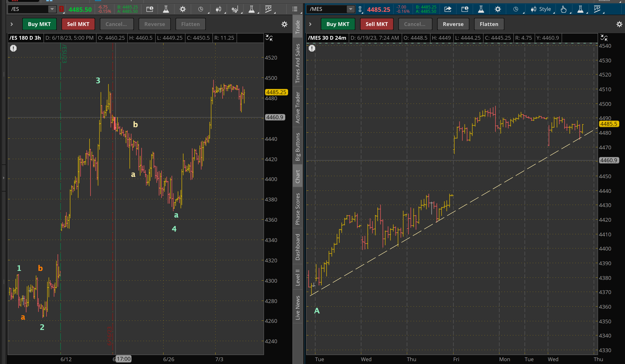Image resolution: width=625 pixels, height=364 pixels.
Task: Select the pointer hand tool on /MES toolbar
Action: (563, 9)
